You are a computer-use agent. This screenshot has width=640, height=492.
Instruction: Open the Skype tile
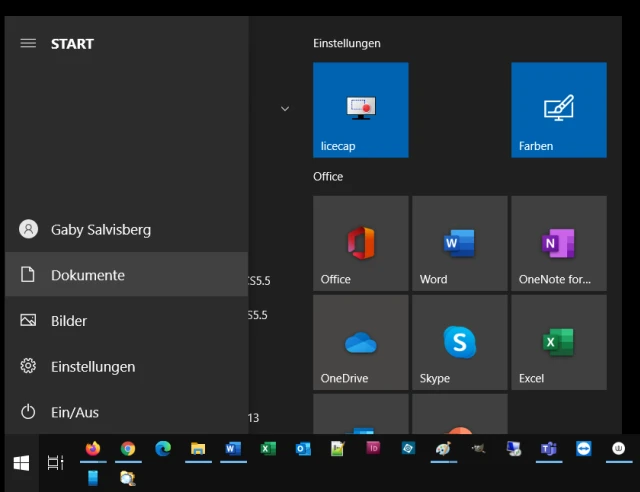coord(459,342)
